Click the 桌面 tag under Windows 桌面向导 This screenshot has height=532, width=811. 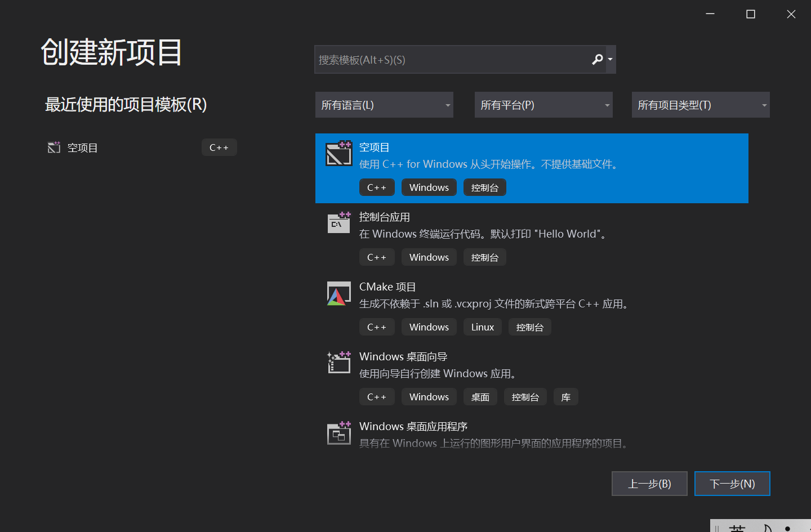[480, 397]
